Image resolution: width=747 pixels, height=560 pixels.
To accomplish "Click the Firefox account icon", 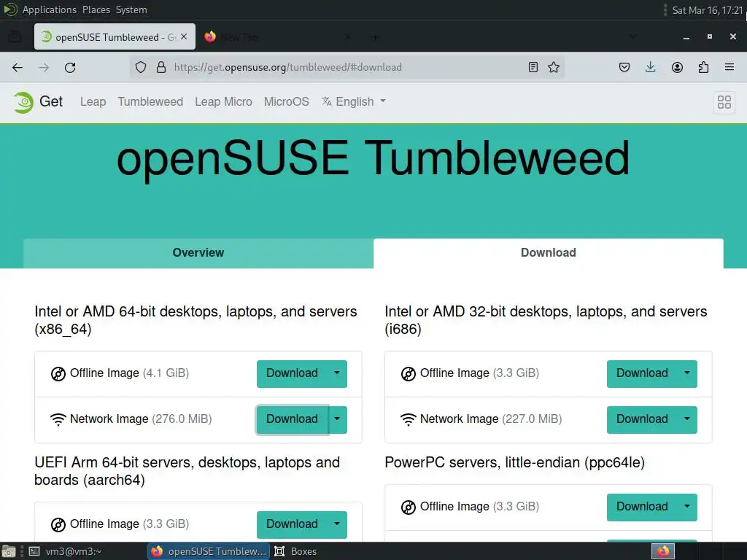I will pyautogui.click(x=677, y=67).
